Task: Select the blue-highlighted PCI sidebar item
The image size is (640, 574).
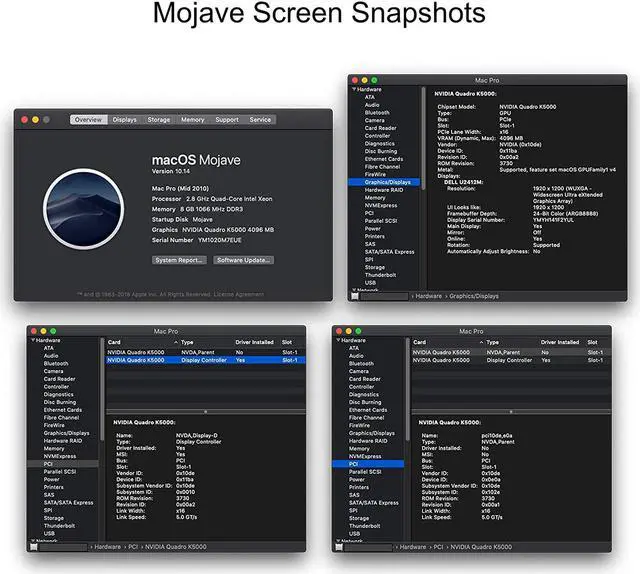Action: pos(354,464)
